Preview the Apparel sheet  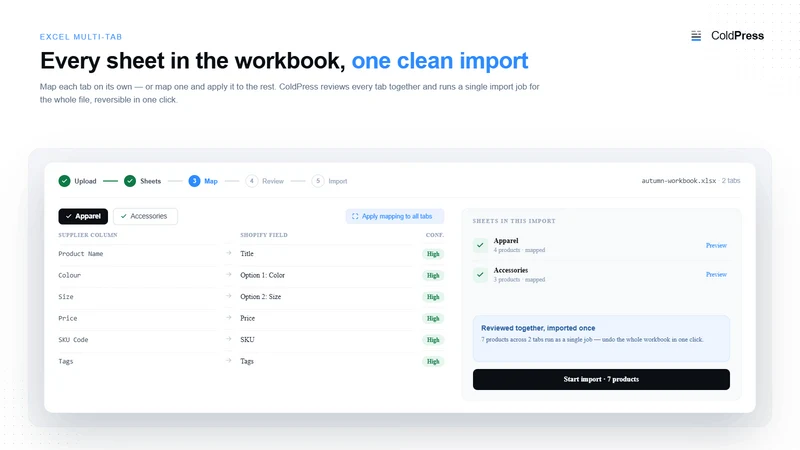pos(716,245)
